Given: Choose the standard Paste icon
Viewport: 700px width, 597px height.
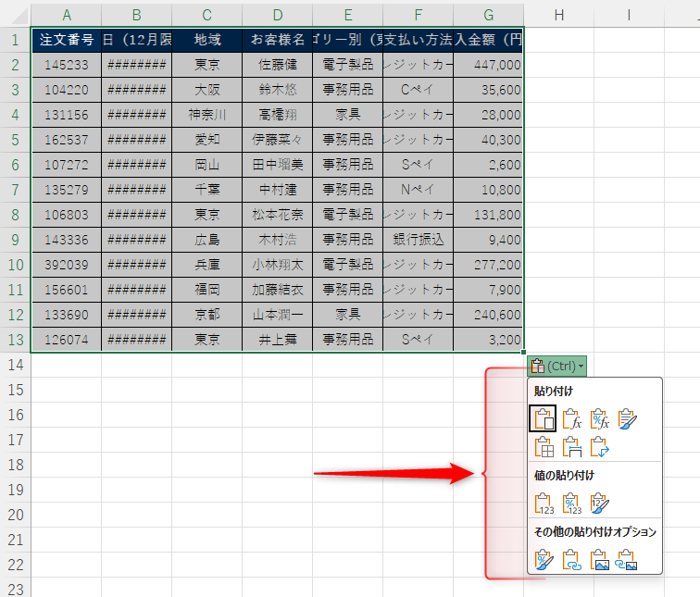Looking at the screenshot, I should coord(543,418).
